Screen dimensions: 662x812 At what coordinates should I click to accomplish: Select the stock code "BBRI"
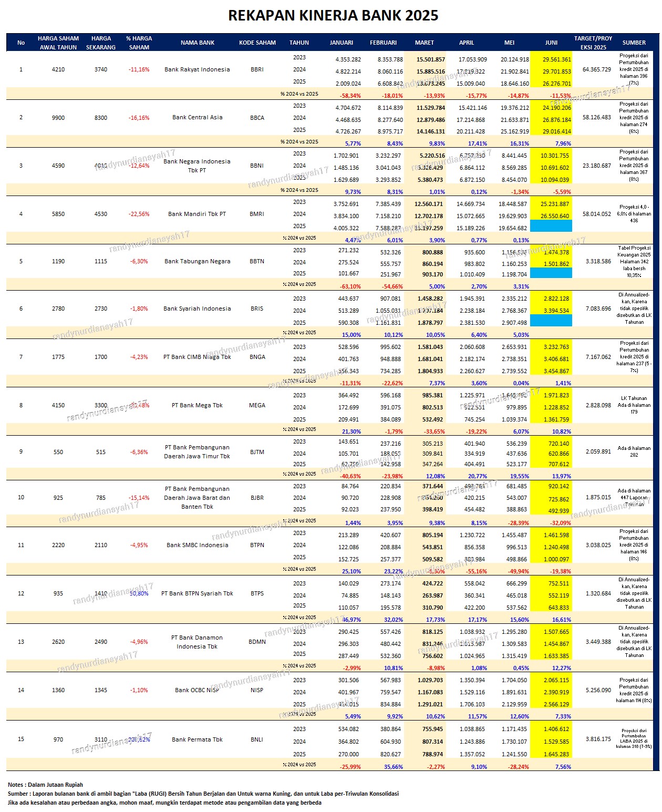pos(257,69)
